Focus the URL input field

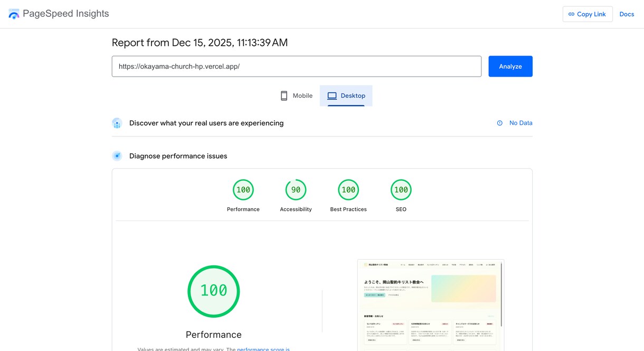(297, 67)
